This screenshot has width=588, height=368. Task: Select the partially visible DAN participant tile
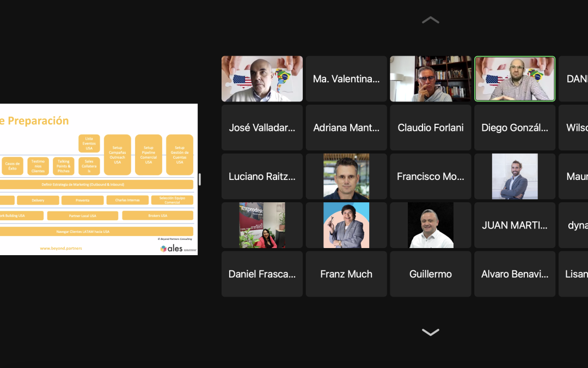pos(573,79)
